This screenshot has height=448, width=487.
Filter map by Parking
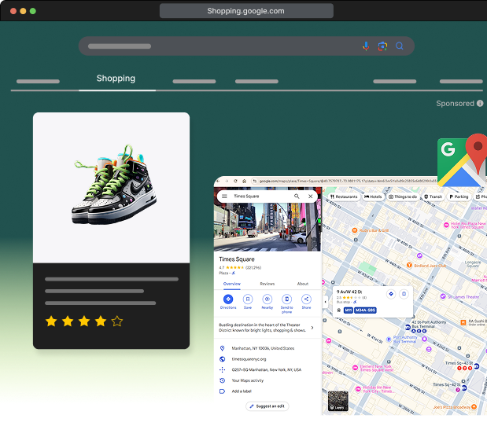(x=459, y=196)
